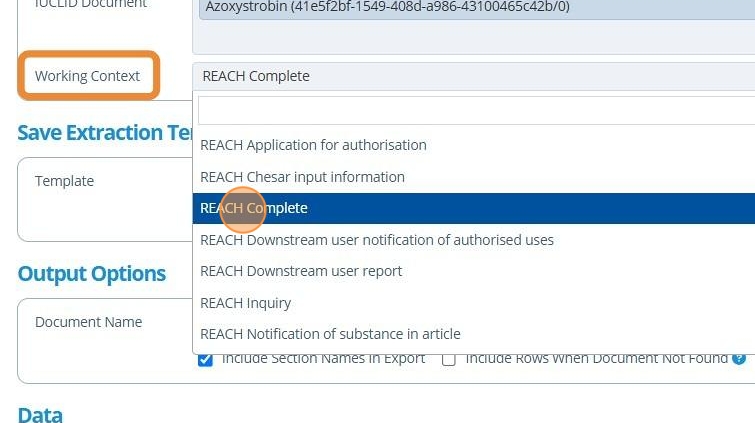755x423 pixels.
Task: Choose REACH Inquiry from the list
Action: (474, 303)
